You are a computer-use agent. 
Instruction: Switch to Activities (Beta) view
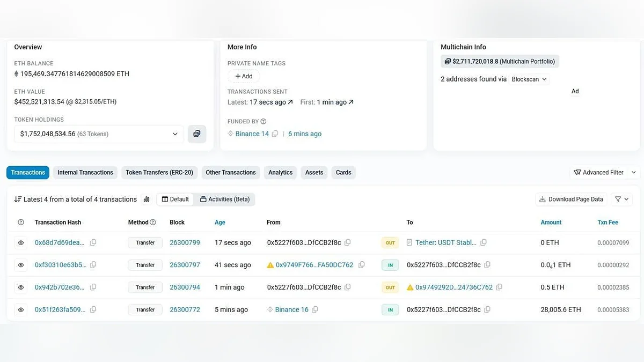[225, 200]
